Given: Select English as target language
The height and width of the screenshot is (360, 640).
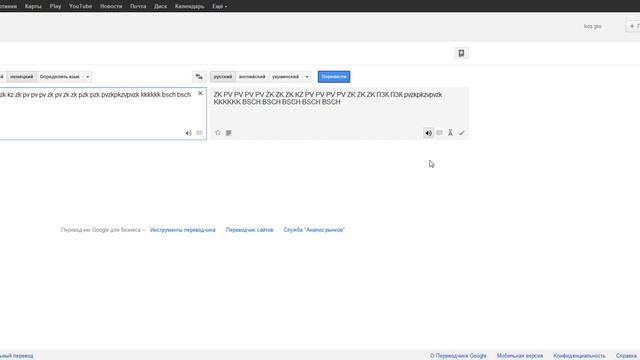Looking at the screenshot, I should point(252,77).
